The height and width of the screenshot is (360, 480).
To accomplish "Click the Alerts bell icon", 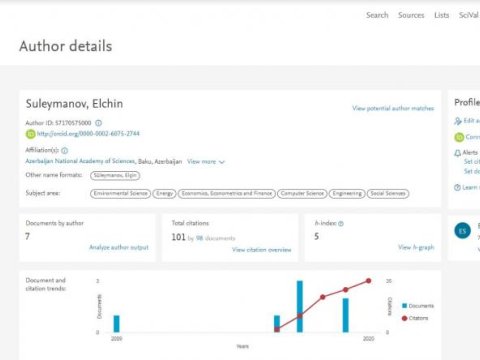I will click(458, 153).
